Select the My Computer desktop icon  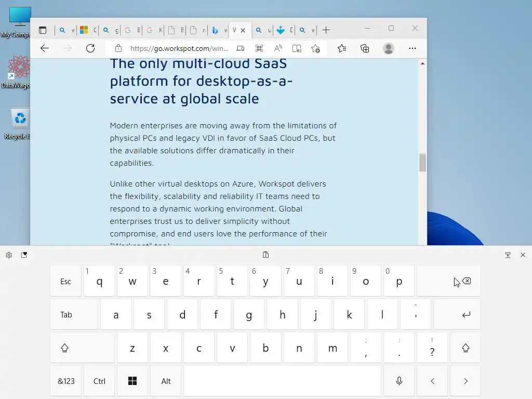pos(16,22)
